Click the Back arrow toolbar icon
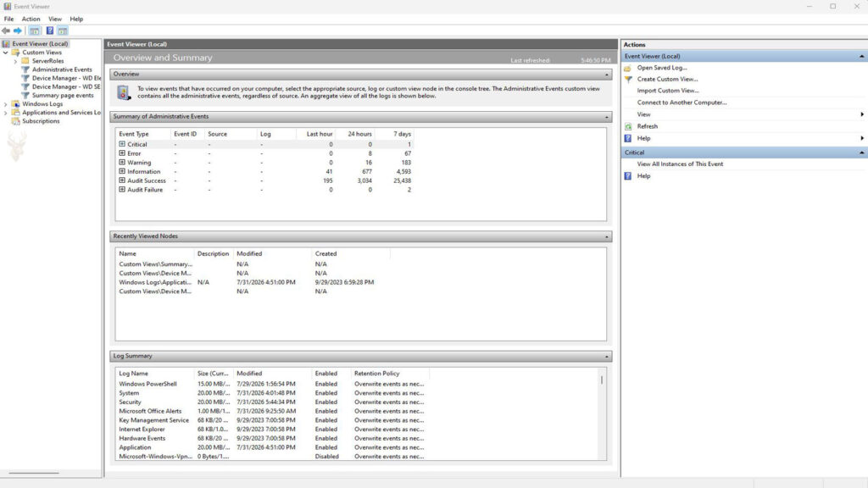868x488 pixels. coord(6,30)
